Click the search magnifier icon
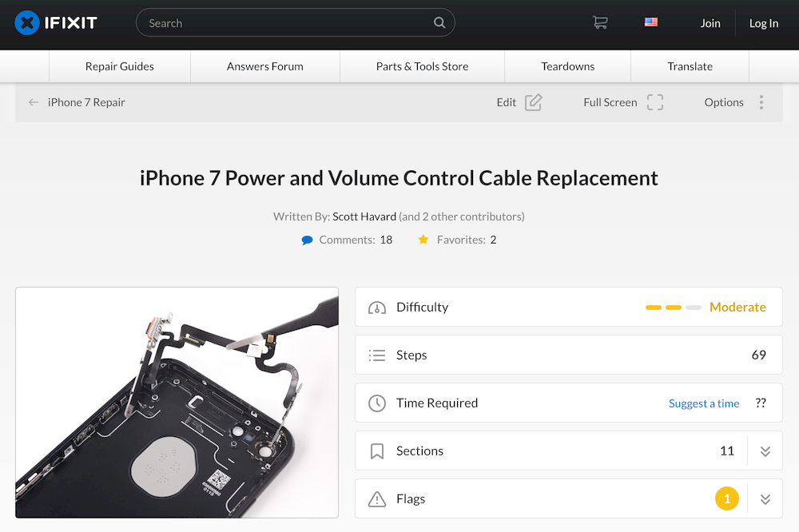The height and width of the screenshot is (532, 799). [439, 22]
